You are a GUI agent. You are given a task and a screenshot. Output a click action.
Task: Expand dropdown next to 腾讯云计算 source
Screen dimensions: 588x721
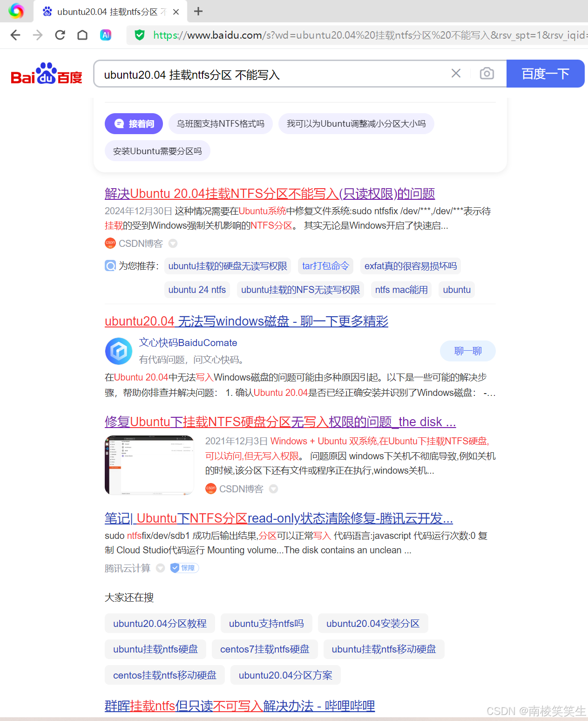tap(160, 568)
